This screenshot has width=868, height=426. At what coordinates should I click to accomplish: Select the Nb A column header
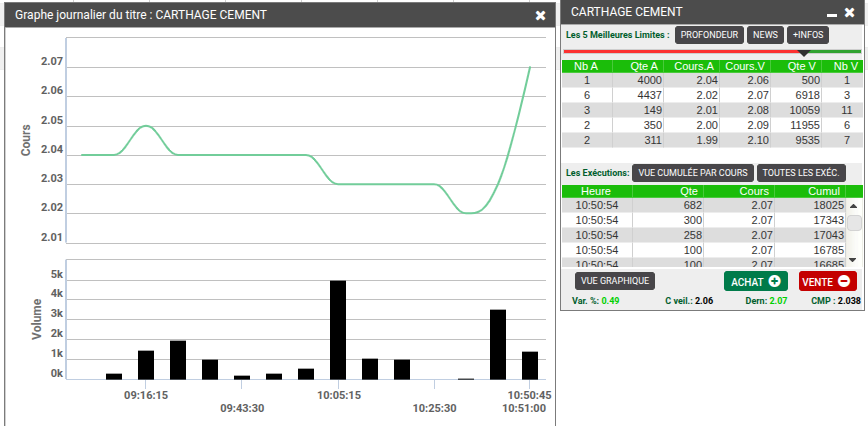(x=586, y=66)
